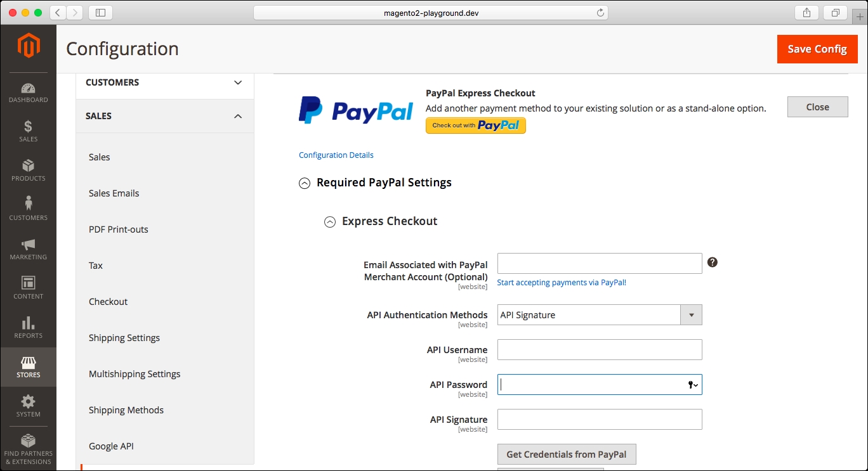Click the Safari forward arrow
Viewport: 868px width, 471px height.
(74, 13)
